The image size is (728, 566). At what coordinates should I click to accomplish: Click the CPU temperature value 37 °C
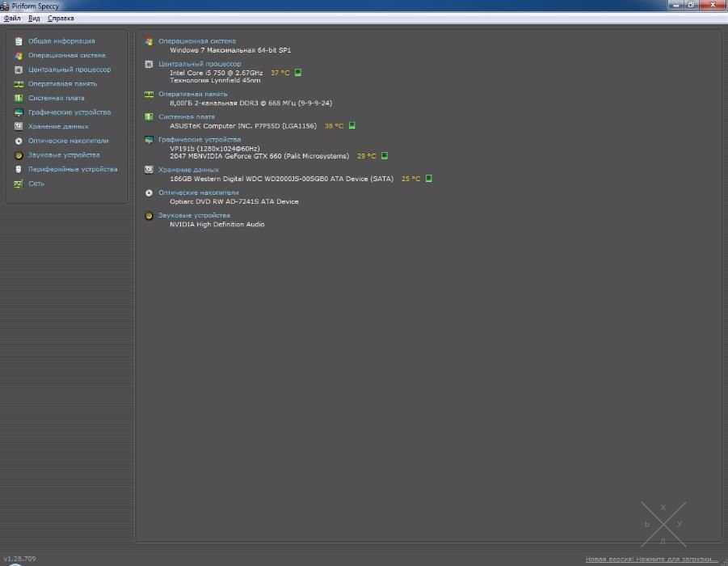(280, 73)
